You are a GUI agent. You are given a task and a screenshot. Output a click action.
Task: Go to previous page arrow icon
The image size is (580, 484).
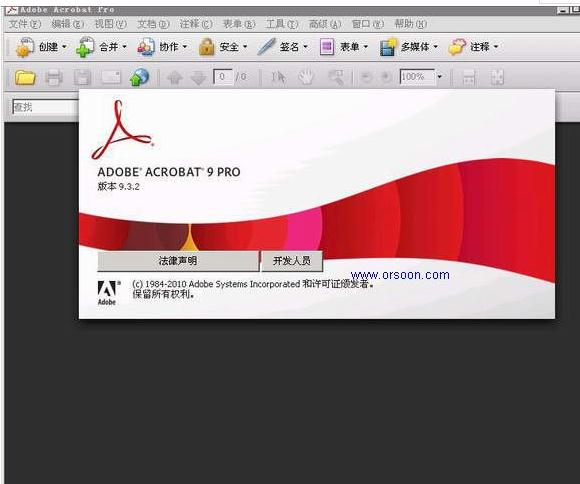(x=175, y=78)
